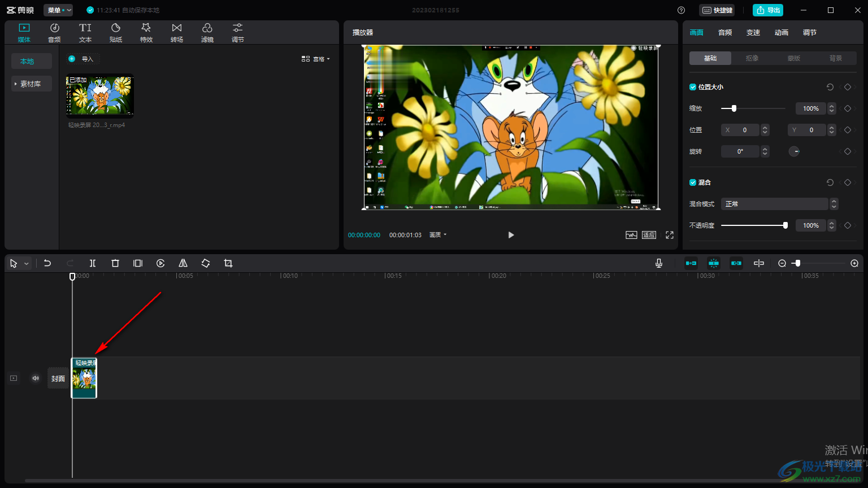The height and width of the screenshot is (488, 868).
Task: Click the 导入 import button
Action: coord(83,59)
